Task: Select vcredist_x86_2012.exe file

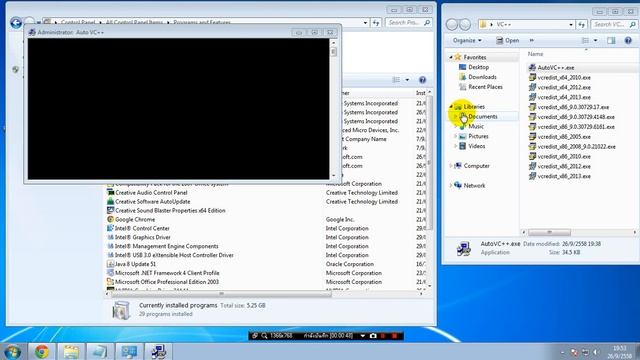Action: coord(560,166)
